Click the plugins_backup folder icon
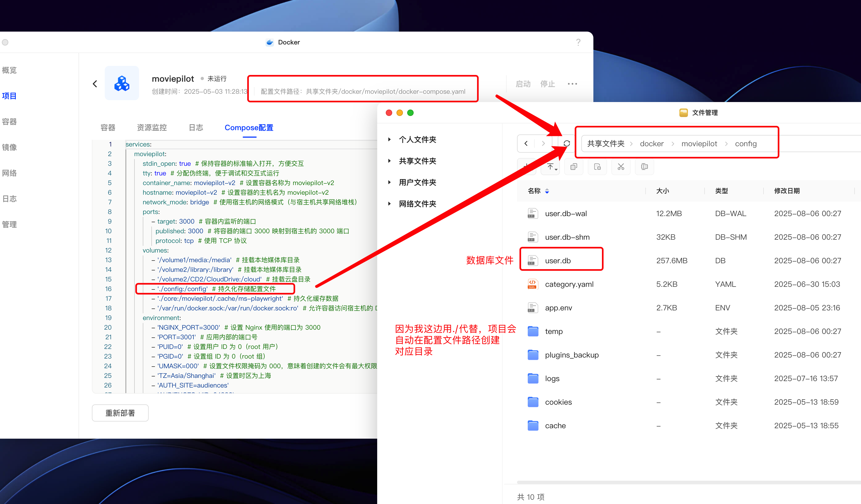 coord(533,355)
